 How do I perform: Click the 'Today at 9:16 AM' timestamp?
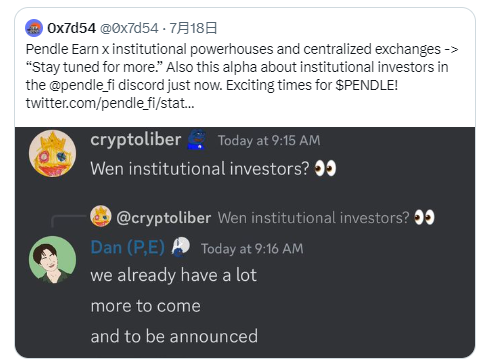(252, 249)
